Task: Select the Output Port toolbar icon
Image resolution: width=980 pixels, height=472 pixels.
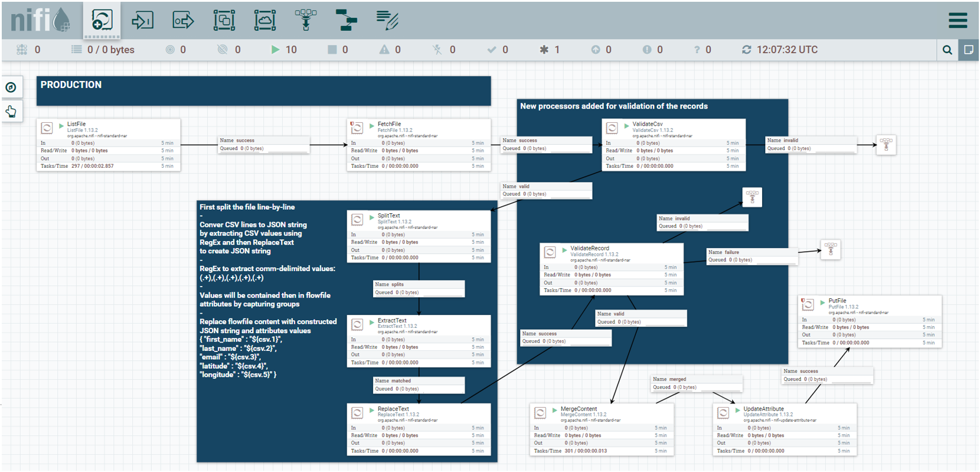Action: [x=183, y=21]
